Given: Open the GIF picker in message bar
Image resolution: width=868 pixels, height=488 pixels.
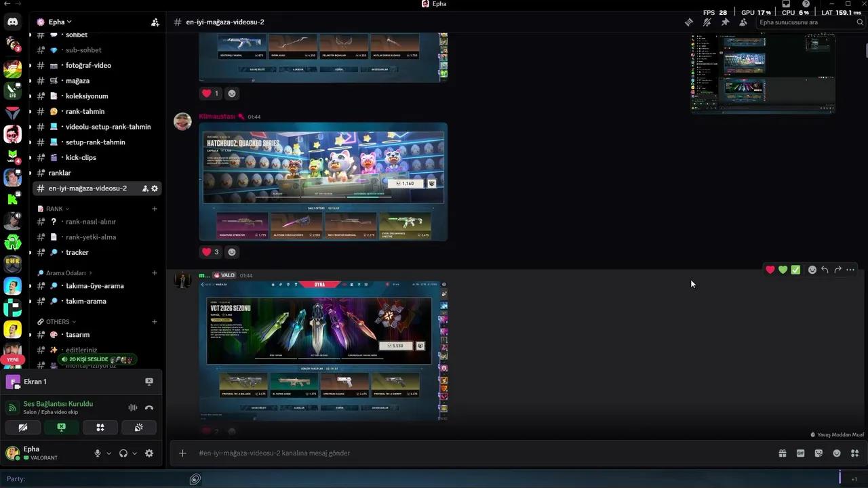Looking at the screenshot, I should 800,453.
